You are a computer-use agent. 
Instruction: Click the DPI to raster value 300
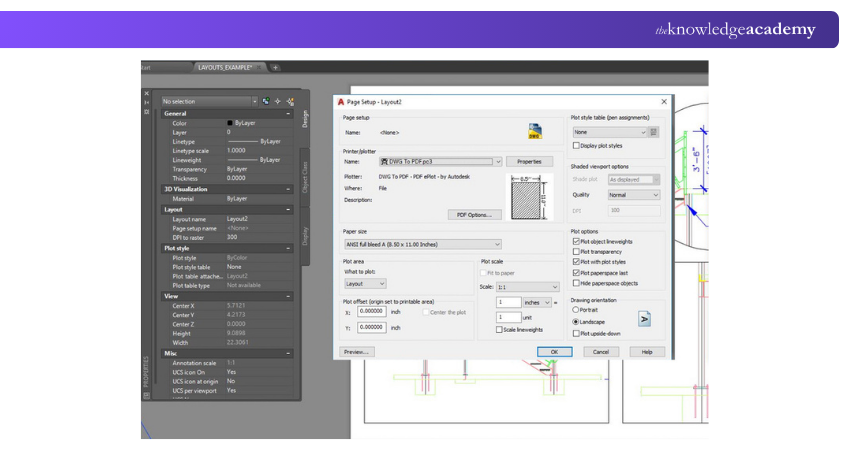pyautogui.click(x=232, y=237)
